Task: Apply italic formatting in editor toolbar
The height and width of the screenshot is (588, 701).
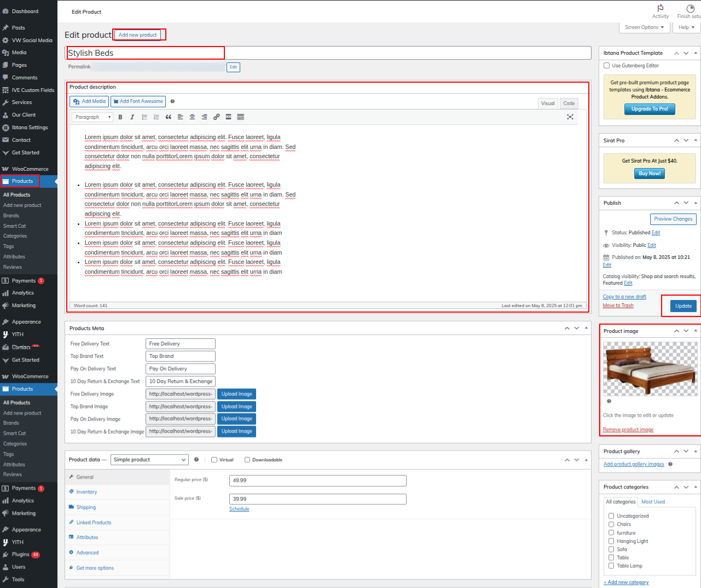Action: 132,117
